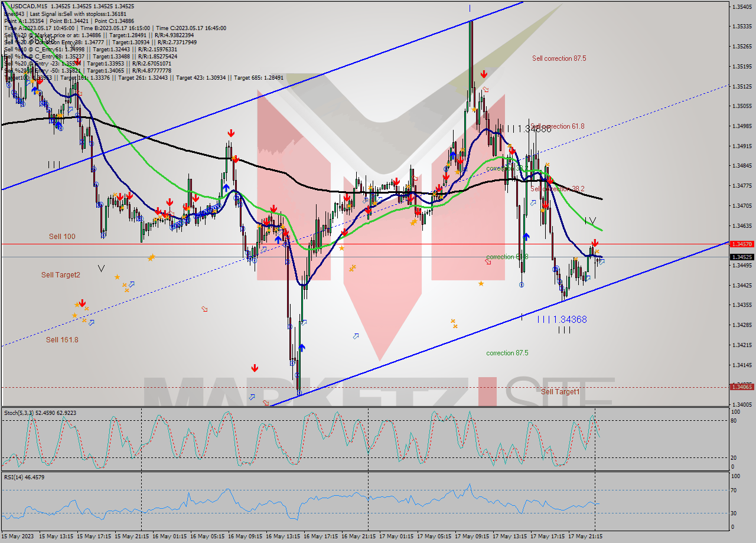The width and height of the screenshot is (756, 543).
Task: Click the 'Sell 161.8' label
Action: click(62, 340)
